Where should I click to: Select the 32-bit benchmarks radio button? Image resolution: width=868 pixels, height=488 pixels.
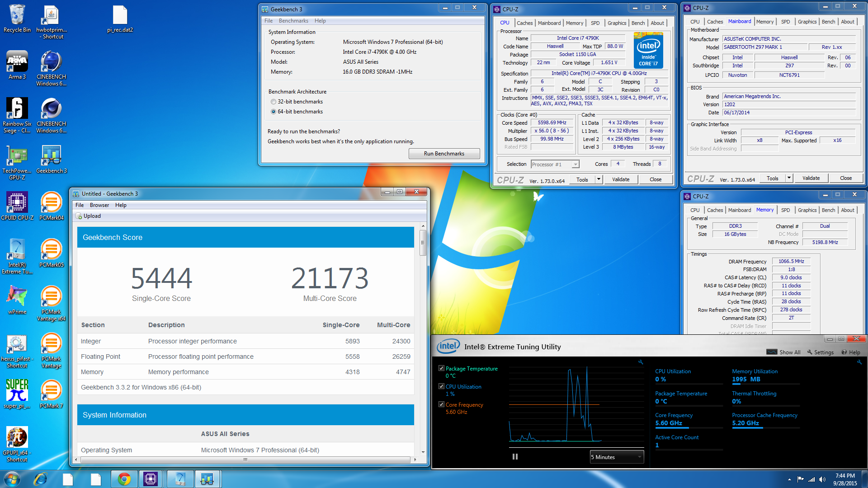(273, 102)
